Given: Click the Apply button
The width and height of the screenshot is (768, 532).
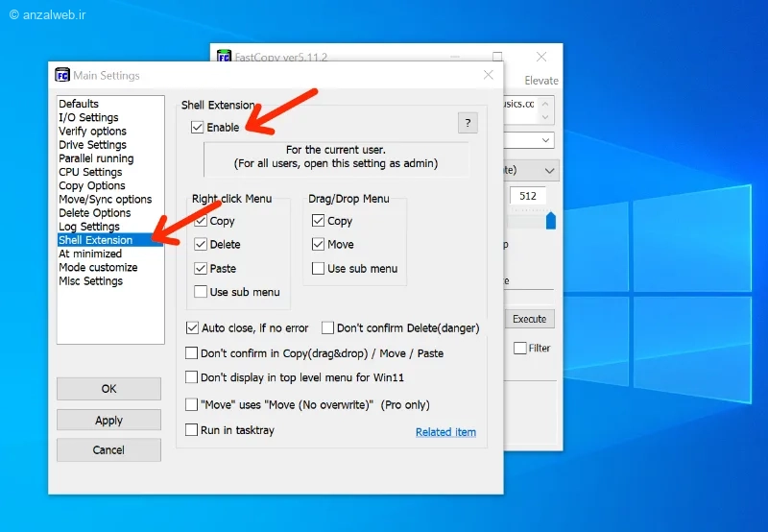Looking at the screenshot, I should tap(108, 421).
